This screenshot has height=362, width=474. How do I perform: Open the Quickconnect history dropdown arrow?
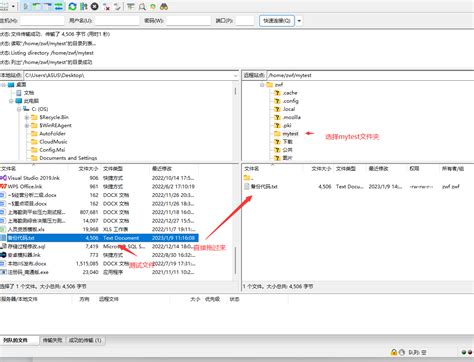tap(299, 21)
